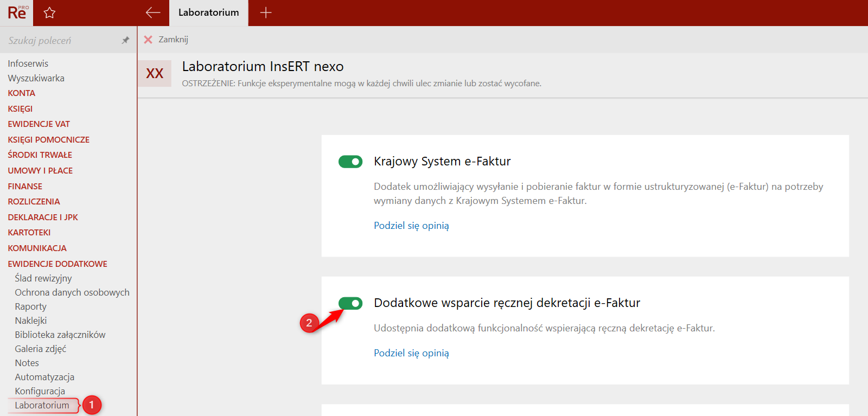Click the Krajowy System e-Faktur heading
Viewport: 868px width, 416px height.
(442, 162)
